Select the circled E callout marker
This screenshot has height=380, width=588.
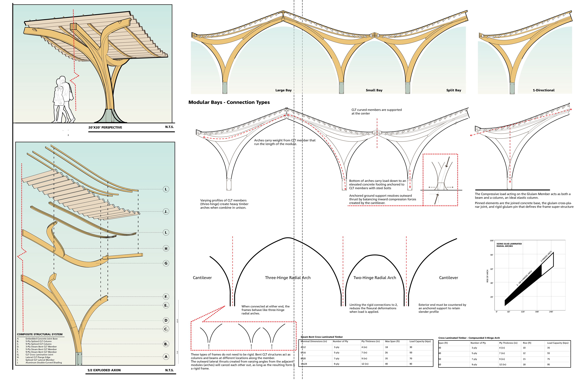point(166,305)
